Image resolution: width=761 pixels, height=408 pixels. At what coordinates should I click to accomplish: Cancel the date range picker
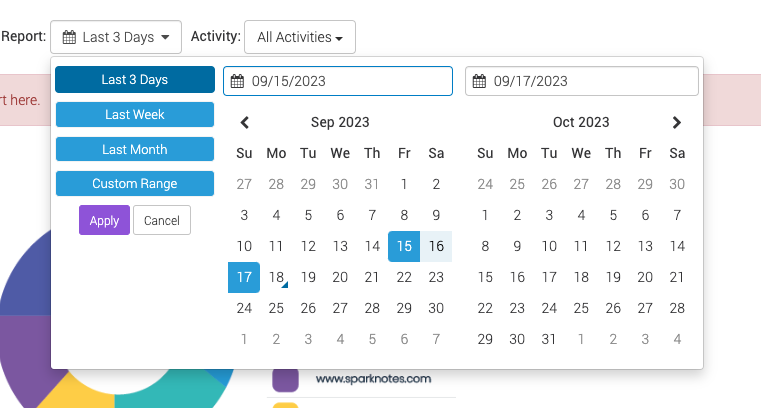click(x=162, y=220)
